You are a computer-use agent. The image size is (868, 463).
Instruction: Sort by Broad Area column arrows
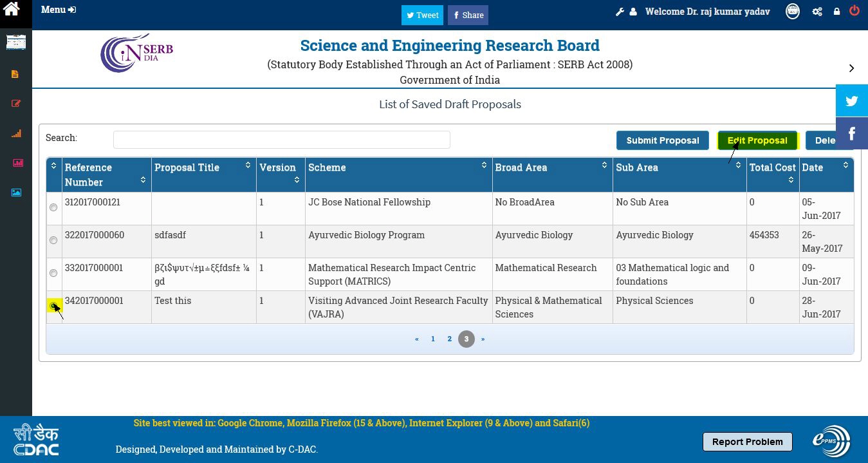[604, 165]
